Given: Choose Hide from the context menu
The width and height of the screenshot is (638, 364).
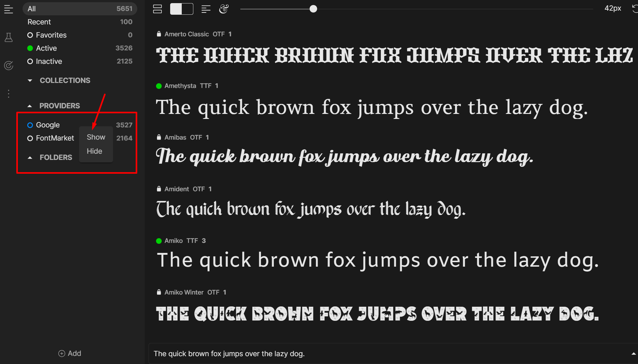Looking at the screenshot, I should tap(94, 151).
